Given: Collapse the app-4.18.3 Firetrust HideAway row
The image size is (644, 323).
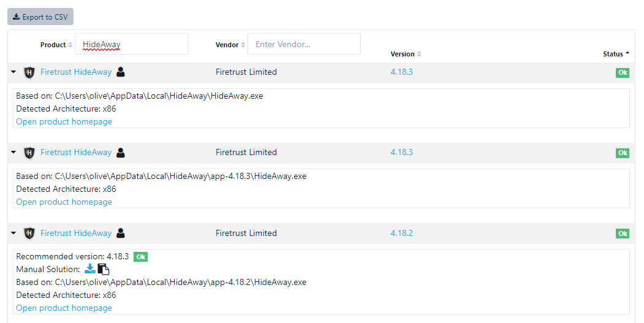Looking at the screenshot, I should 13,153.
